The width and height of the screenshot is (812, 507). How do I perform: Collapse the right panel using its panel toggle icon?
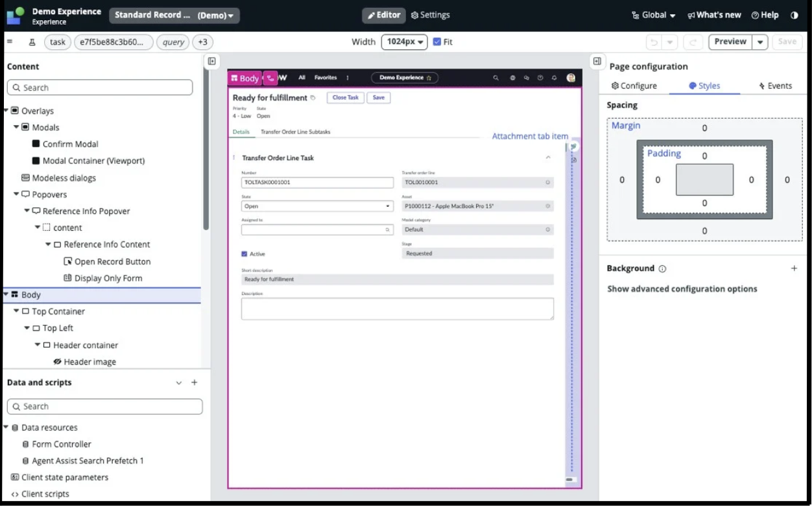[597, 60]
